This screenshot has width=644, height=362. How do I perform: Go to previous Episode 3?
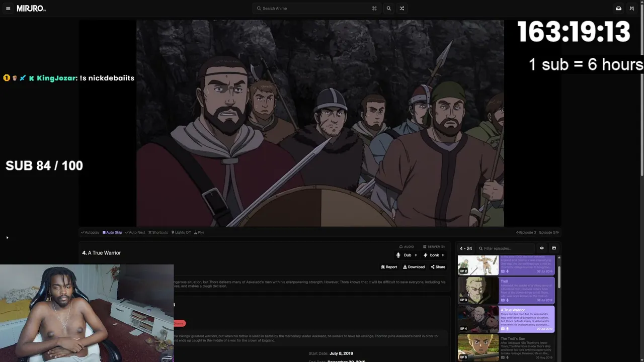[x=526, y=232]
